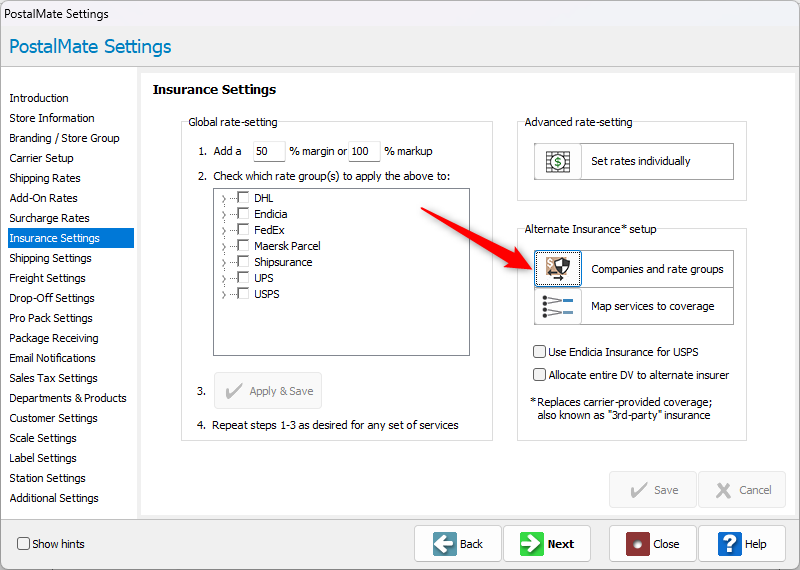Viewport: 800px width, 570px height.
Task: Enable Use Endicia Insurance for USPS
Action: 540,352
